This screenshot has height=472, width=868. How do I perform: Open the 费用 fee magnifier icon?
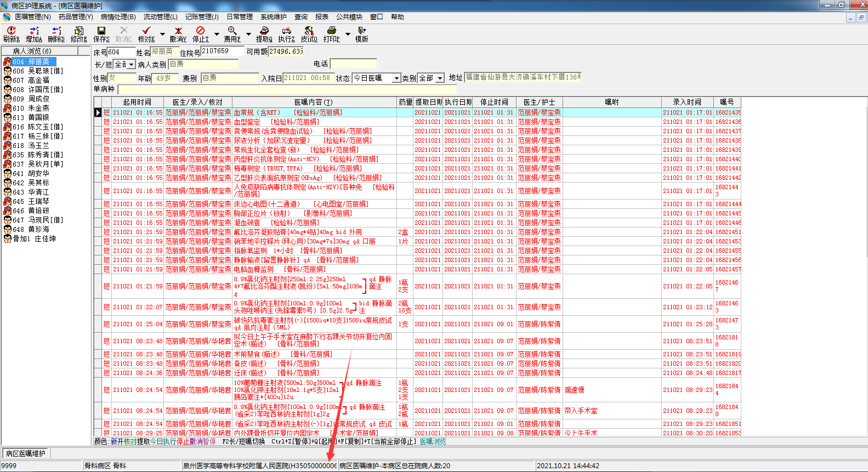click(232, 34)
